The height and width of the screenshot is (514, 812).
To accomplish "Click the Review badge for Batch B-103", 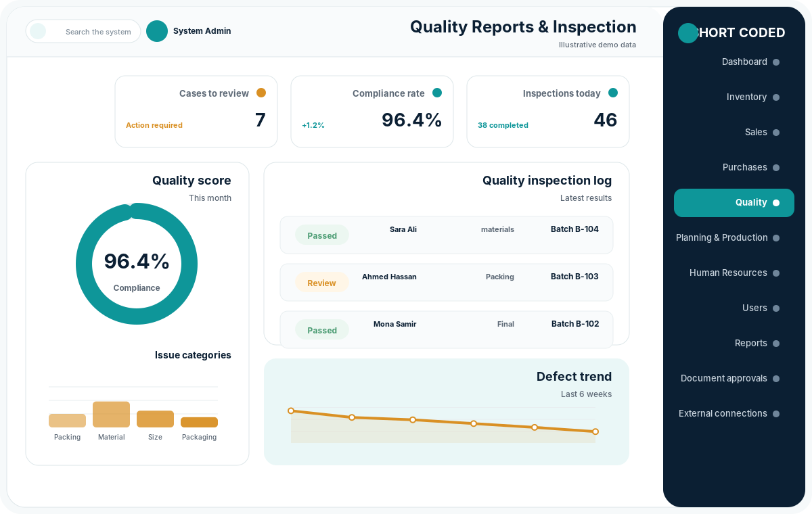I will 322,283.
